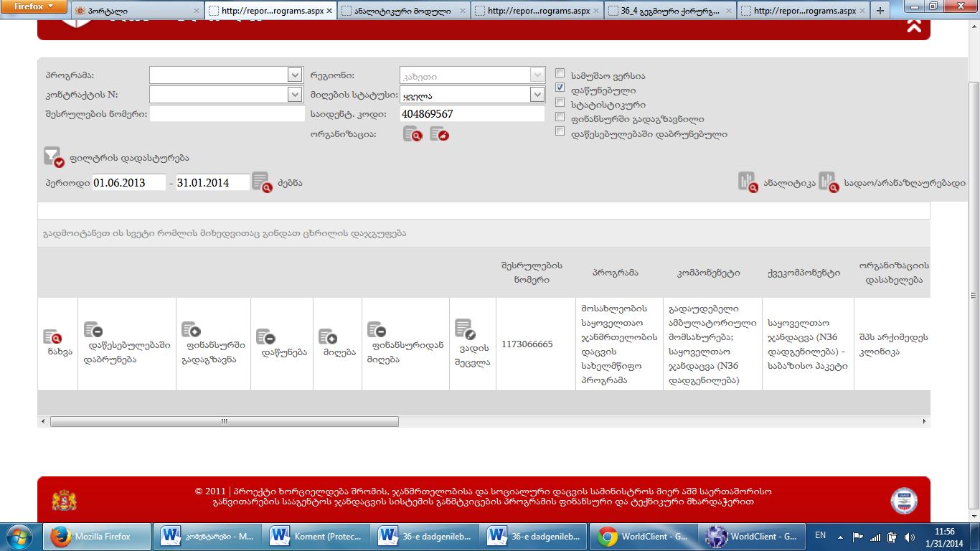Toggle the სტატისტიკური checkbox
The height and width of the screenshot is (551, 980).
[560, 103]
